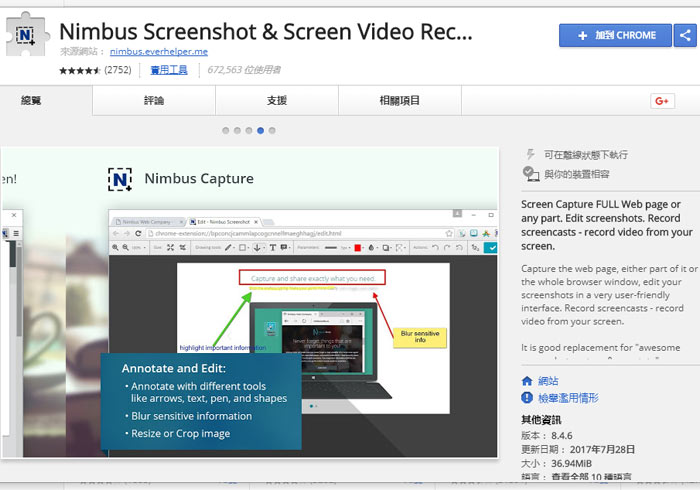Click the chrome-extension address bar in screenshot
Viewport: 700px width, 490px height.
pos(299,233)
